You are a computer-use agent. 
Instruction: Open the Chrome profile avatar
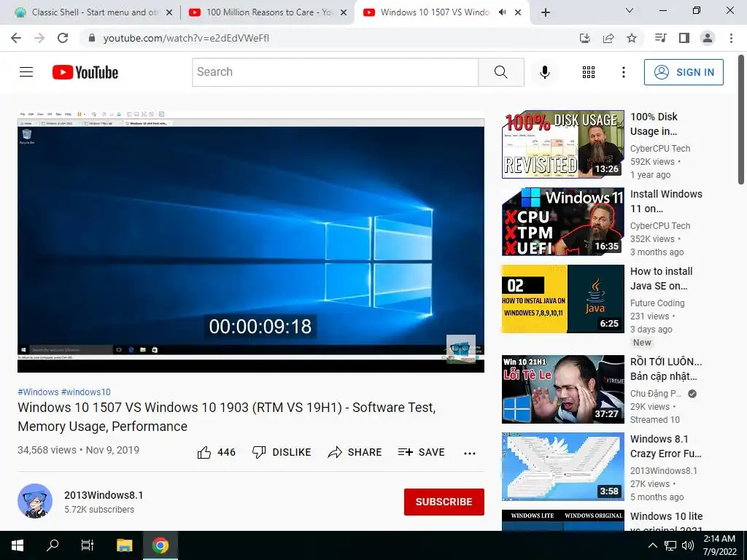click(x=708, y=38)
